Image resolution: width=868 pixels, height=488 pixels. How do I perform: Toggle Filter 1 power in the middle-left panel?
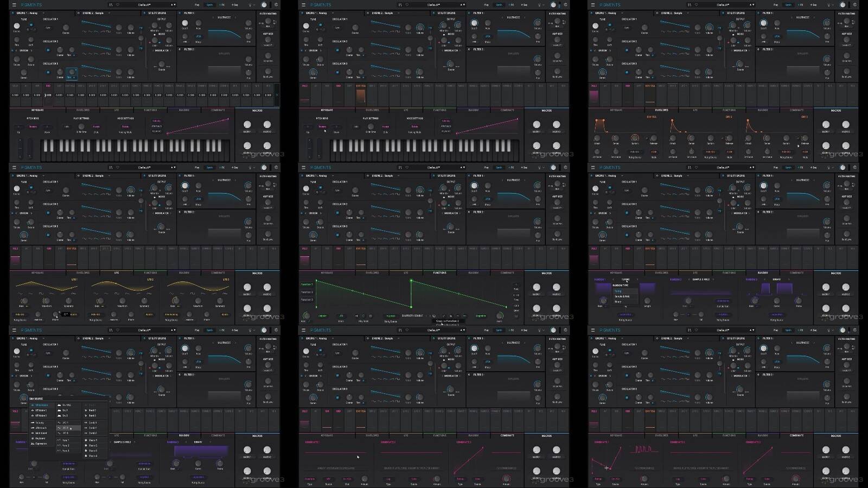[180, 176]
